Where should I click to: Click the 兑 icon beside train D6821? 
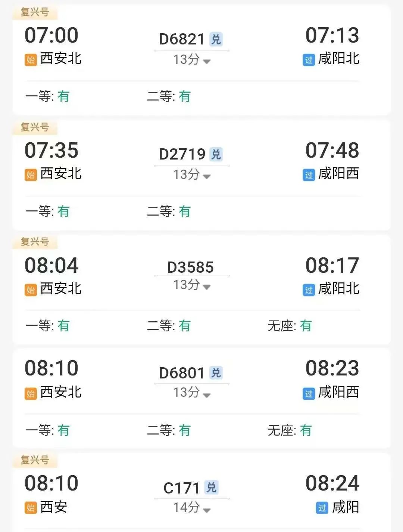point(216,39)
